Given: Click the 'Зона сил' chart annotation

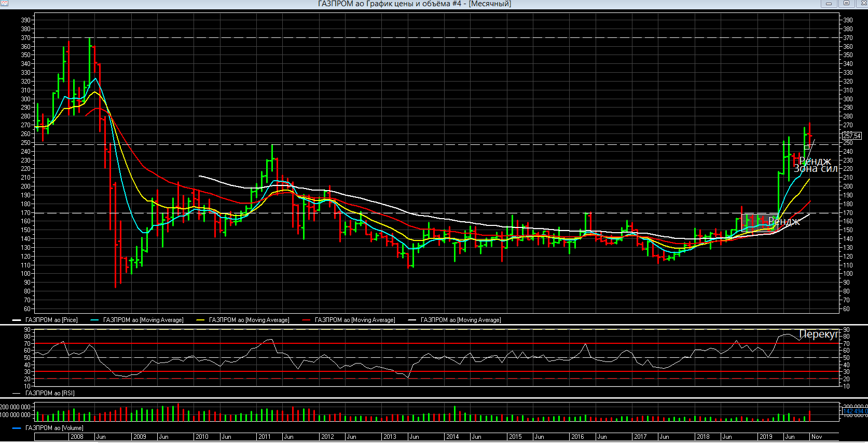Looking at the screenshot, I should tap(816, 169).
